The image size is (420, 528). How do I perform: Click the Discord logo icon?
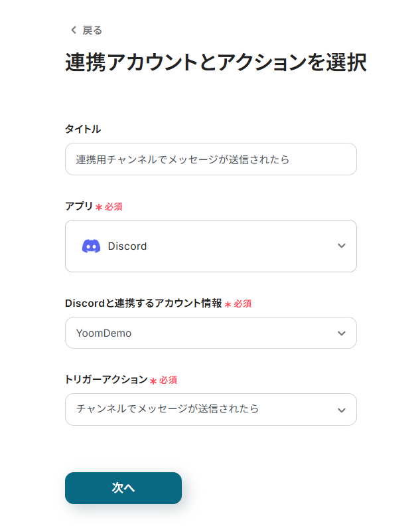(91, 246)
